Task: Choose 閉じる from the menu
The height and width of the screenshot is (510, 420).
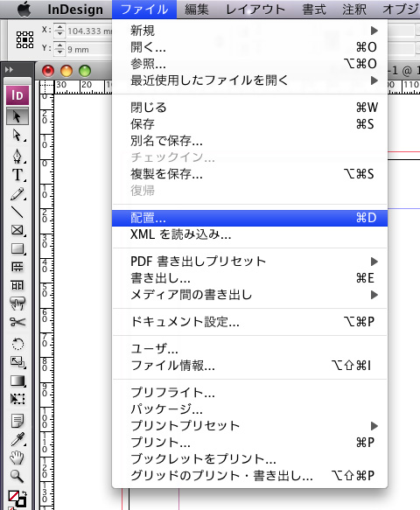Action: pyautogui.click(x=250, y=108)
